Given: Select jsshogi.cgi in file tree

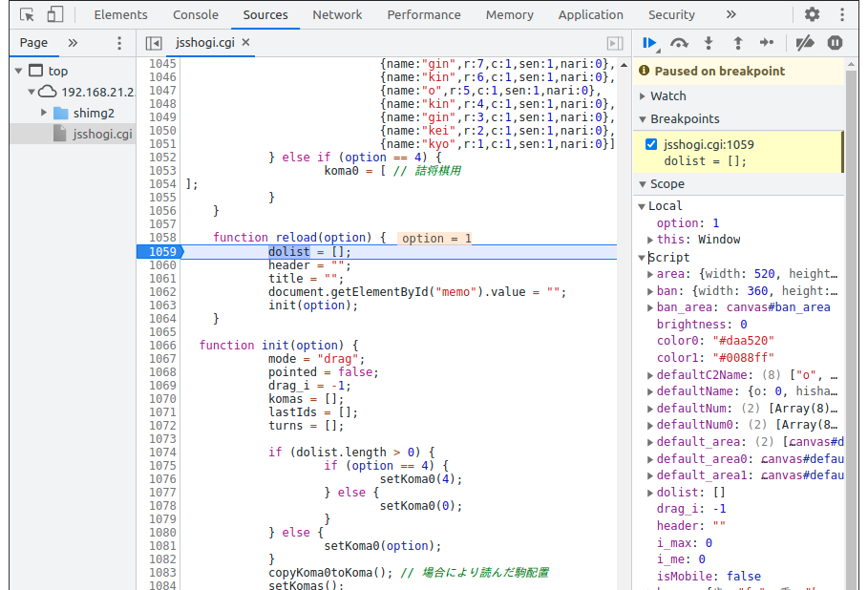Looking at the screenshot, I should point(102,134).
